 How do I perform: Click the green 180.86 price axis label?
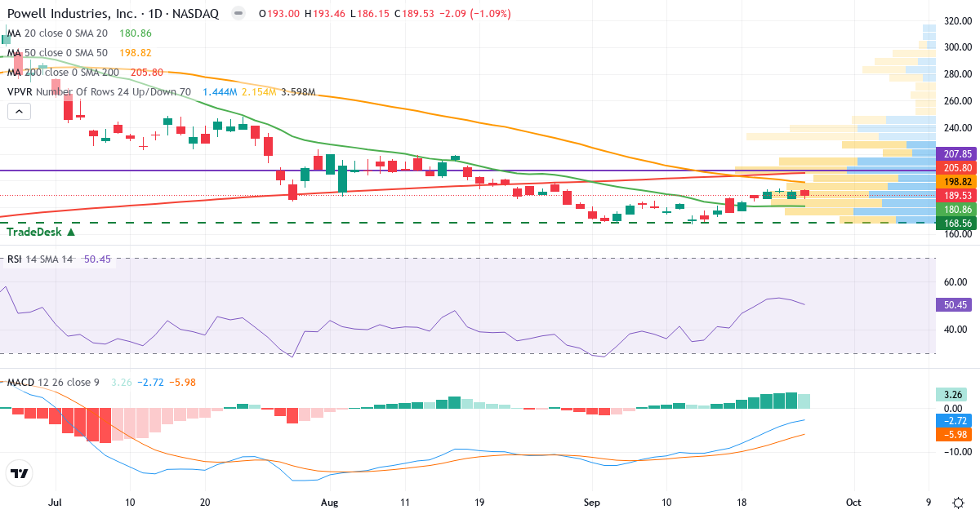pyautogui.click(x=956, y=210)
